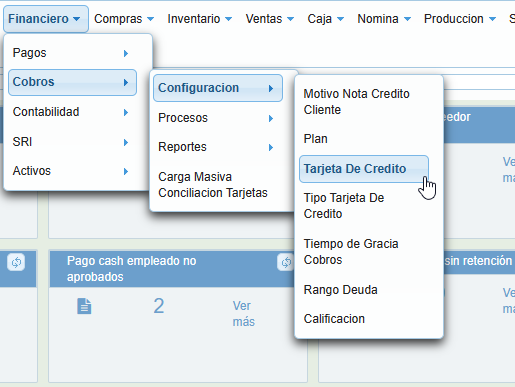Expand the Procesos submenu
Screen dimensions: 515x387
click(x=218, y=118)
